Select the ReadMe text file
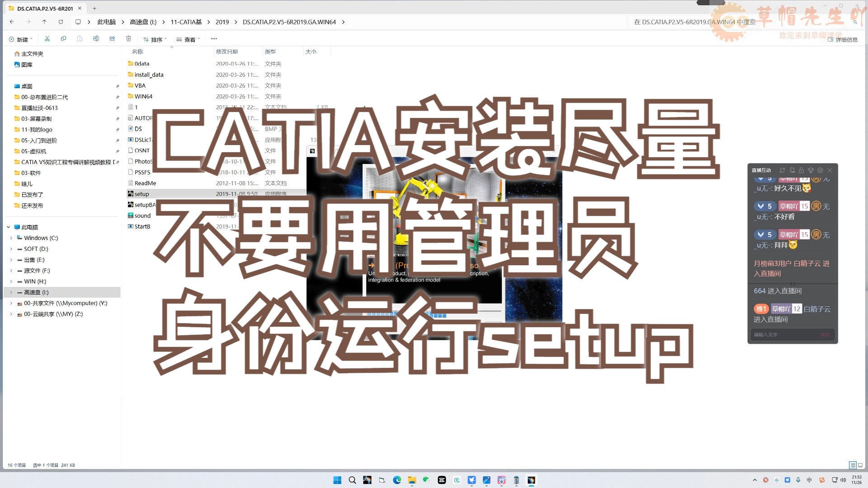Viewport: 868px width, 488px height. coord(145,183)
